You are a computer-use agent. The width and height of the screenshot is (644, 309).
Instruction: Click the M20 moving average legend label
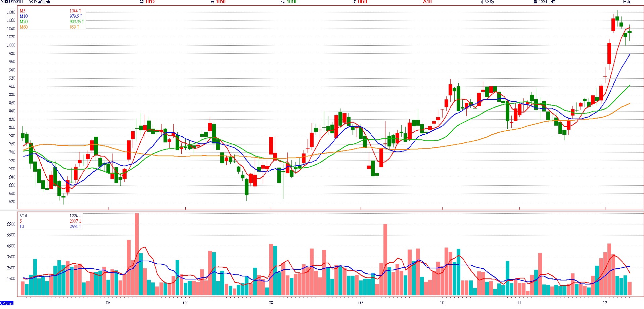(24, 22)
